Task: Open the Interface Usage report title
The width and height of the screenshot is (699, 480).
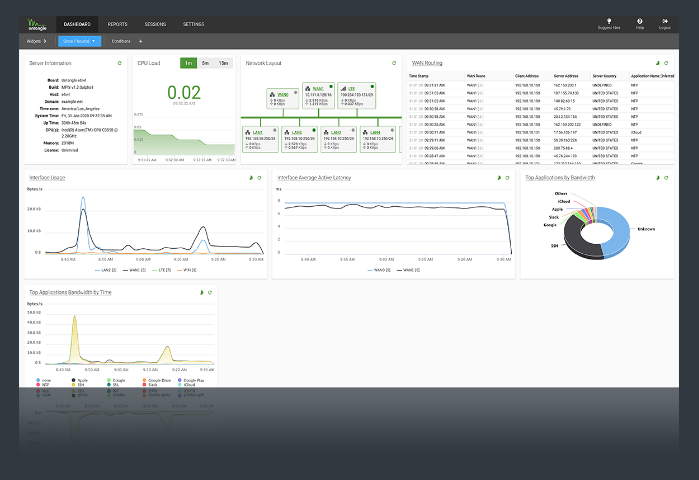Action: [x=47, y=178]
